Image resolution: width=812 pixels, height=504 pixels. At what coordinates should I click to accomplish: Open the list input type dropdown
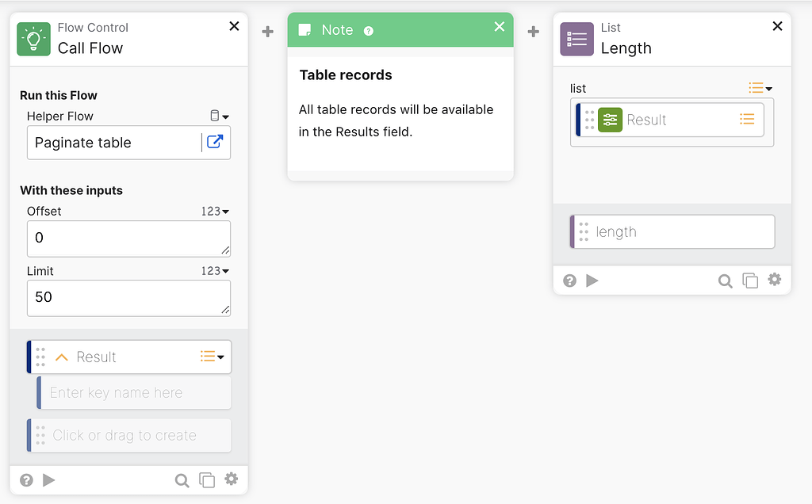[x=760, y=88]
